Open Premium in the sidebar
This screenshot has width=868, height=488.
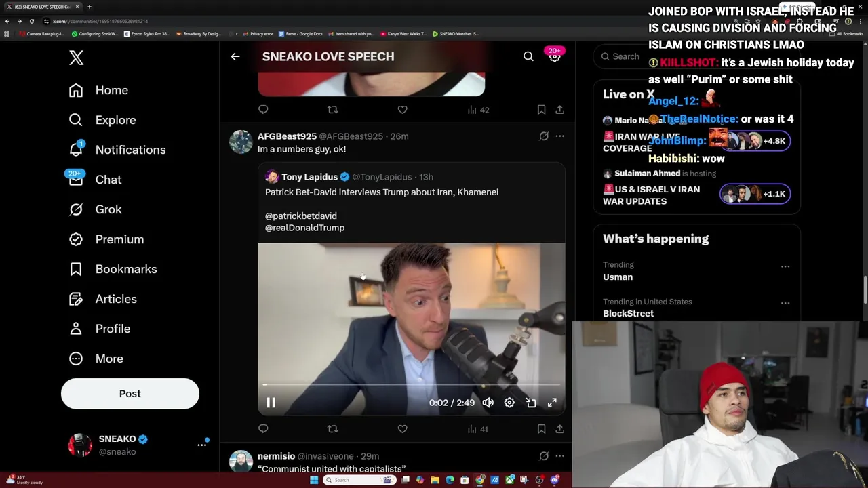coord(106,239)
